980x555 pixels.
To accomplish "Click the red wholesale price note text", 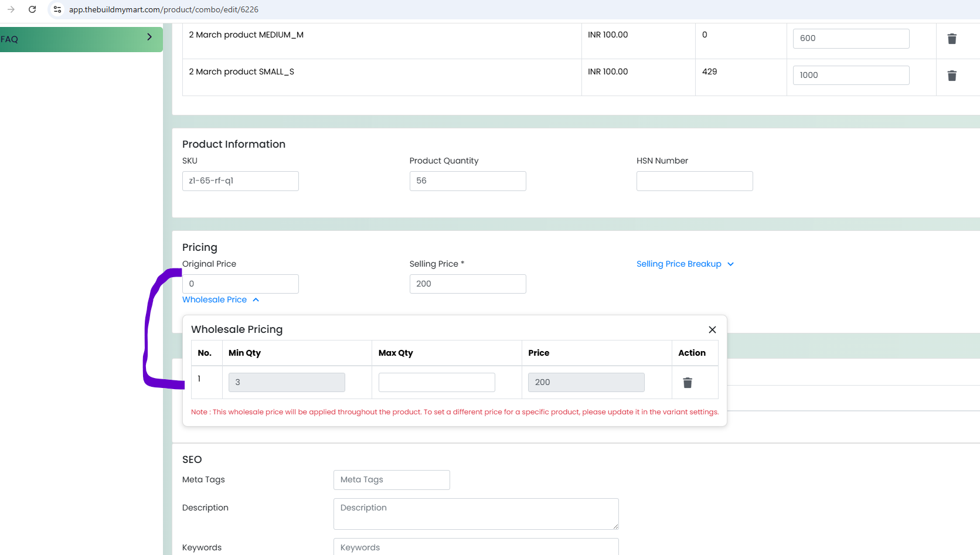I will tap(455, 412).
